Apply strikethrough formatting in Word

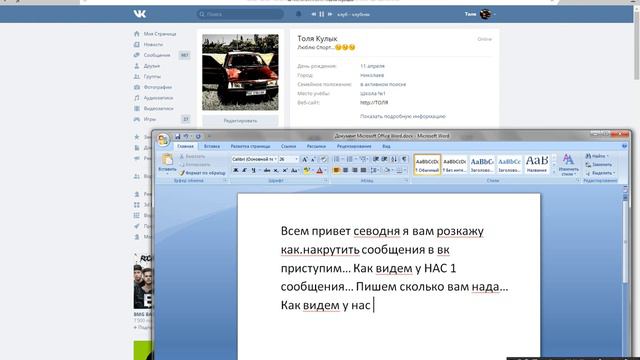pos(267,170)
